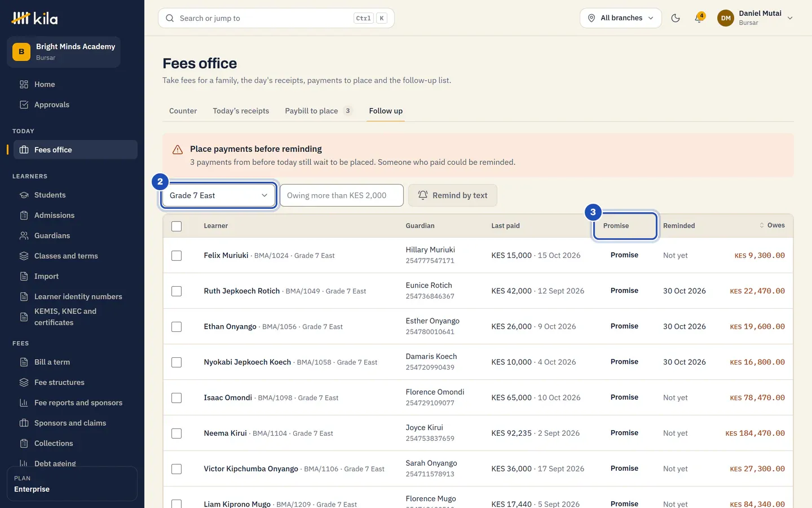
Task: Select Ruth Jepkoech Rotich's checkbox
Action: tap(176, 291)
